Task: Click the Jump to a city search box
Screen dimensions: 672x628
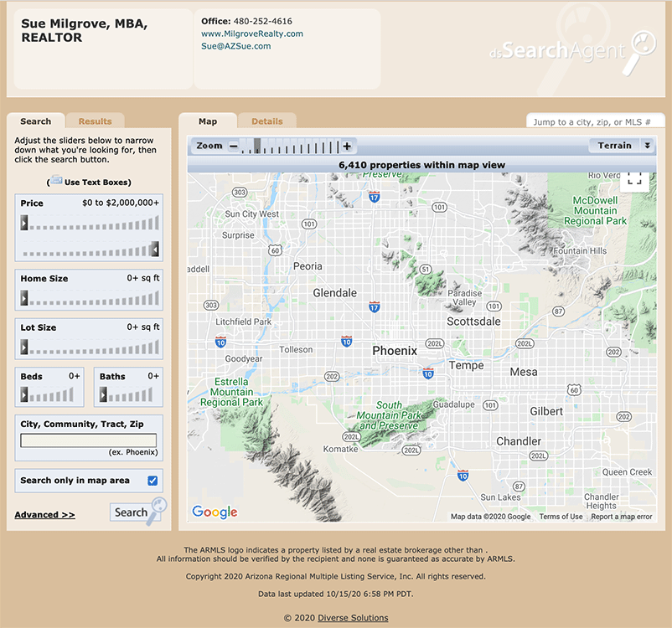Action: point(594,122)
